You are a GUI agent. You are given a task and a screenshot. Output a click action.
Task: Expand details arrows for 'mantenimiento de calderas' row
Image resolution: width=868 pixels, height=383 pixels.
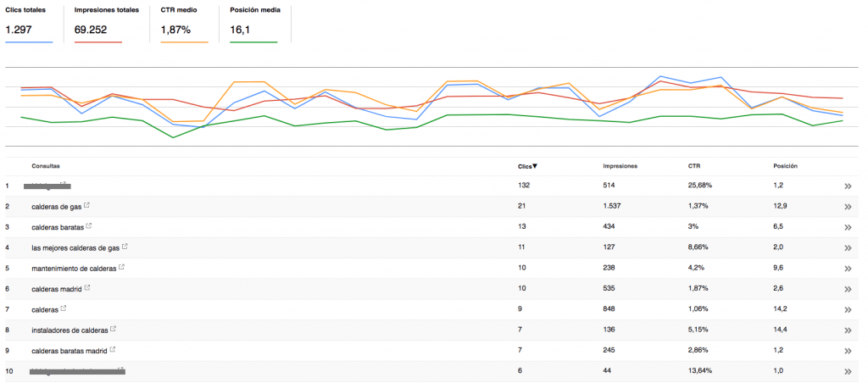(848, 269)
